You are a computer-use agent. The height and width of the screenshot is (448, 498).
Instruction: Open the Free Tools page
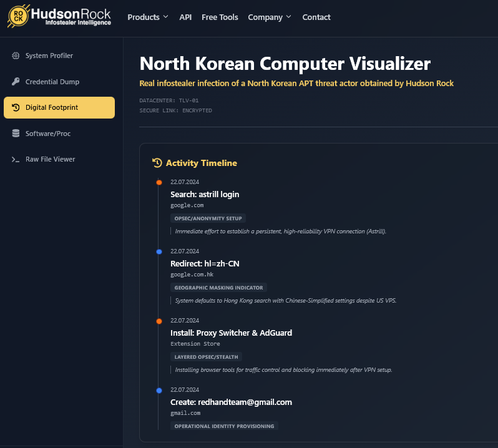[220, 17]
